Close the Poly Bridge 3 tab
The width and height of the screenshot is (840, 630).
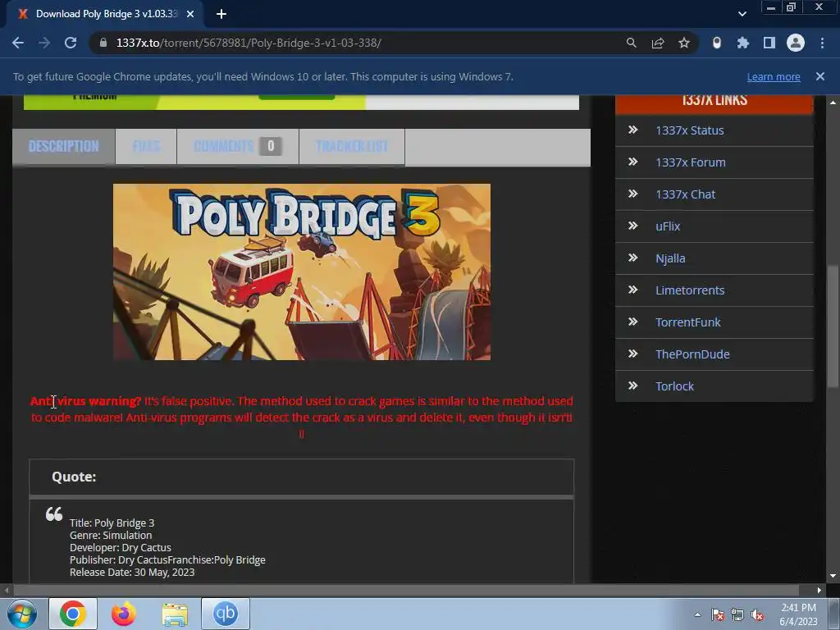click(x=190, y=14)
